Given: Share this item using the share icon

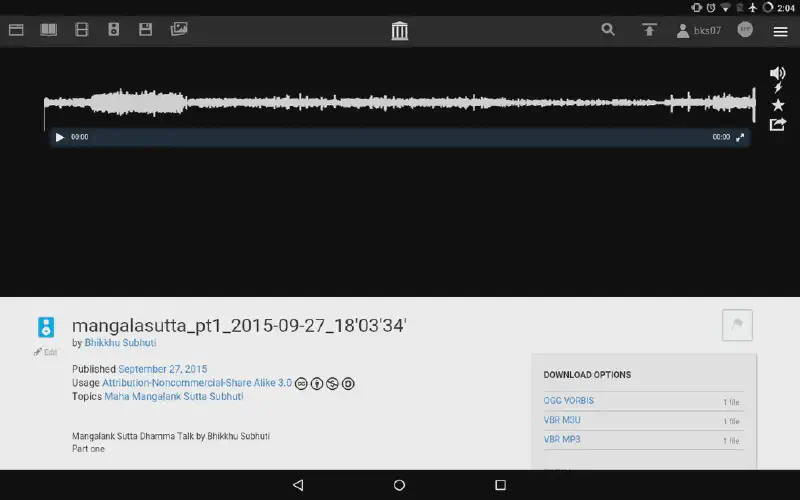Looking at the screenshot, I should coord(778,124).
